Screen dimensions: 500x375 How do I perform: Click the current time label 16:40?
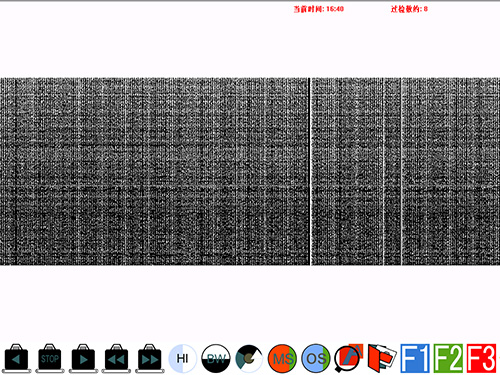(x=319, y=9)
